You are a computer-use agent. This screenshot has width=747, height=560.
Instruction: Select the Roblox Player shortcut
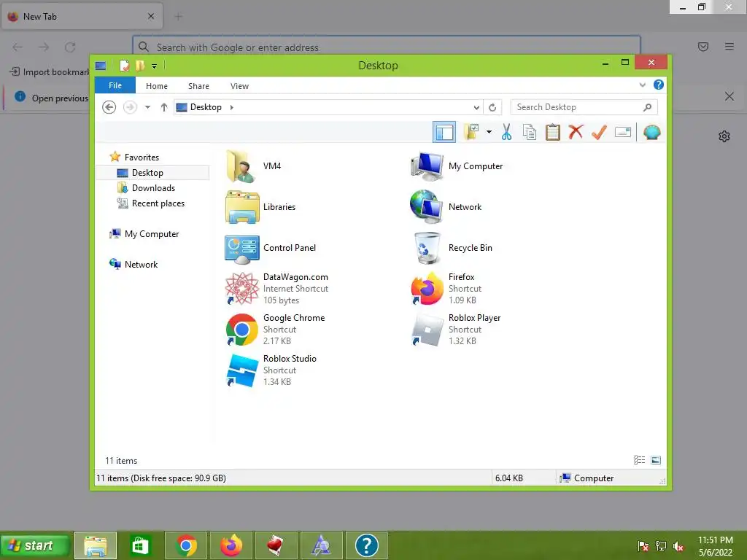pyautogui.click(x=455, y=329)
